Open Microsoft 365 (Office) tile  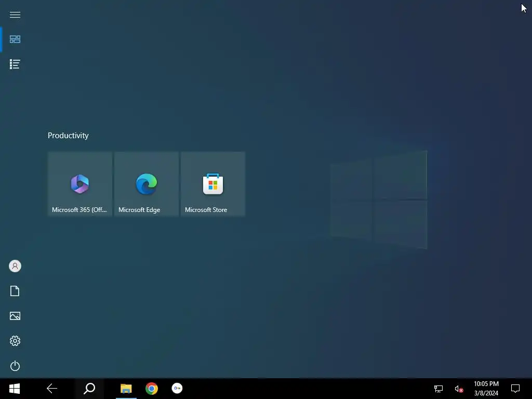[79, 183]
